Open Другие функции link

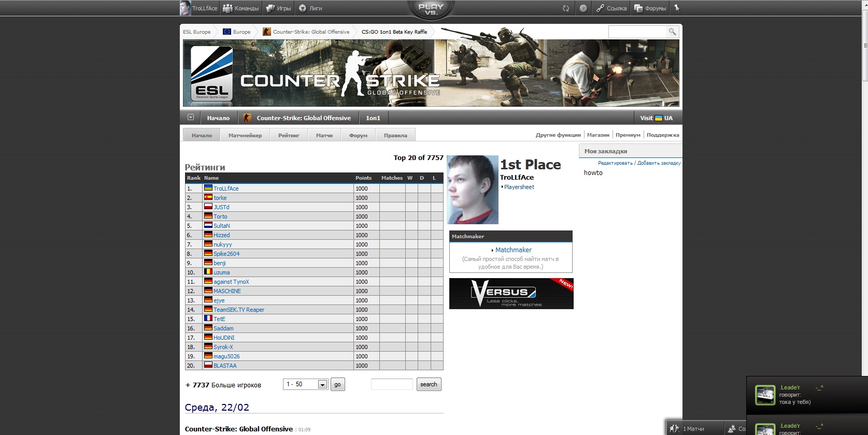click(558, 135)
